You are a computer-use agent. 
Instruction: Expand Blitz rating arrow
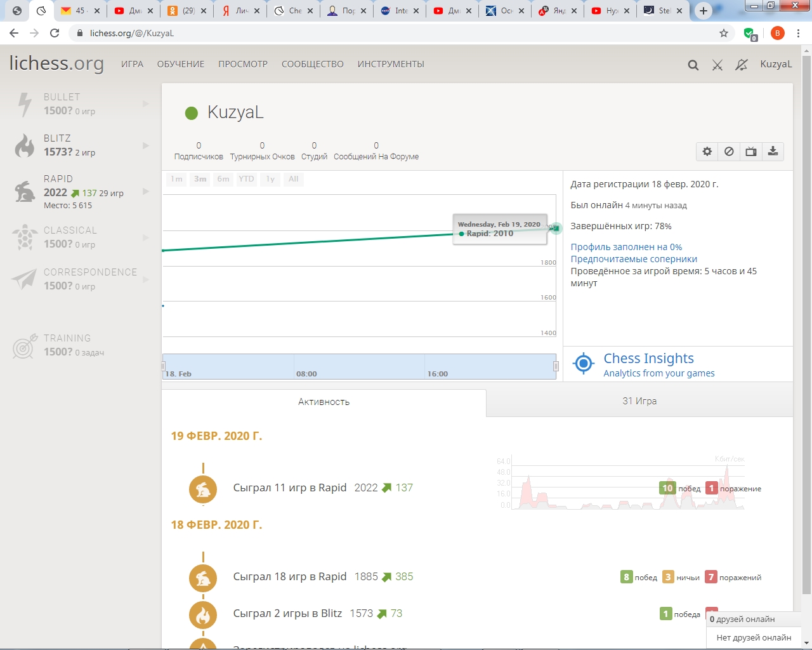pos(146,145)
